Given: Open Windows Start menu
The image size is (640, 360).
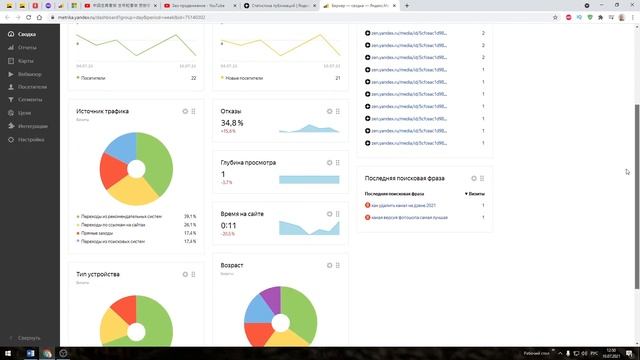Looking at the screenshot, I should pyautogui.click(x=8, y=353).
